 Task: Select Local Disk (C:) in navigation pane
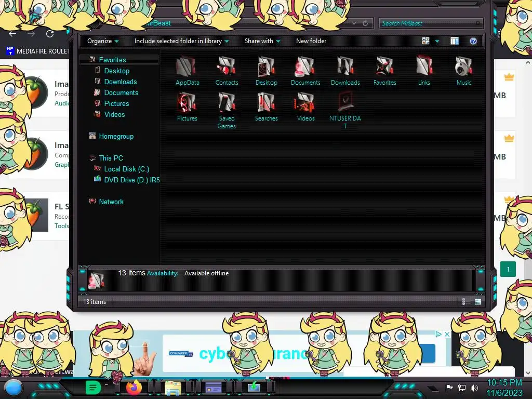(x=127, y=169)
